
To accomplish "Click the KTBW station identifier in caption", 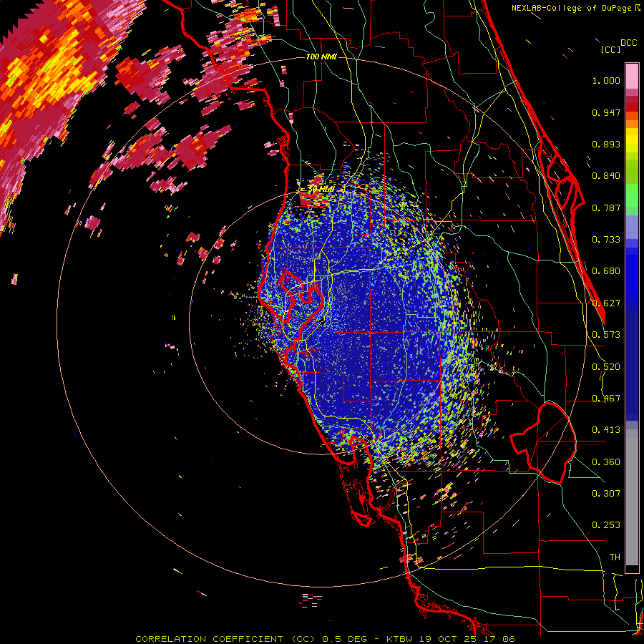I will (x=399, y=639).
